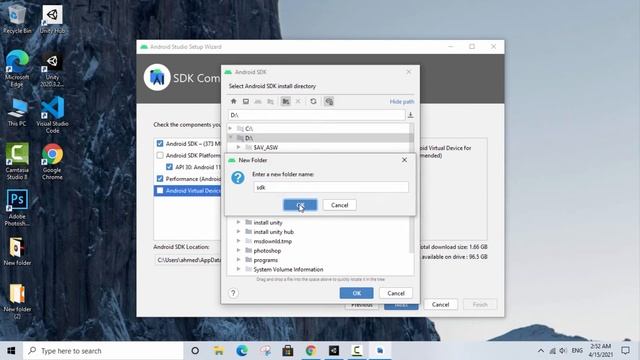Expand the C:\ drive node
This screenshot has width=640, height=360.
click(231, 129)
